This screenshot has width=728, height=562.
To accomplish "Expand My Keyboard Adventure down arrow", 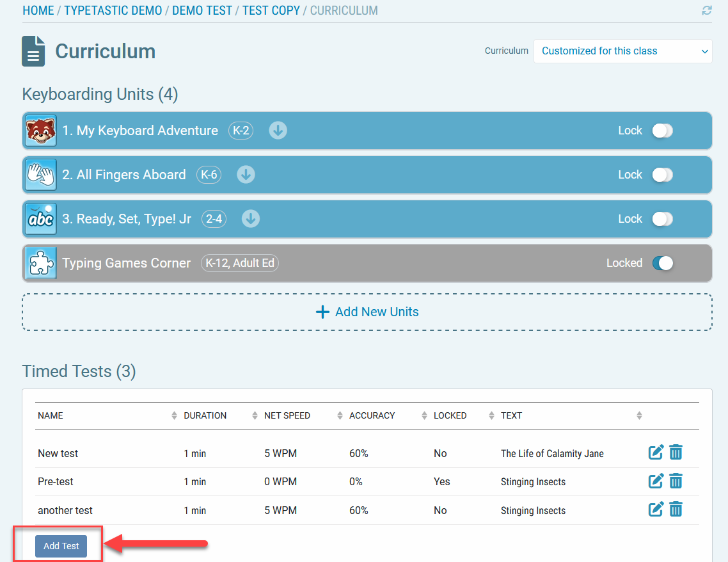I will [278, 131].
